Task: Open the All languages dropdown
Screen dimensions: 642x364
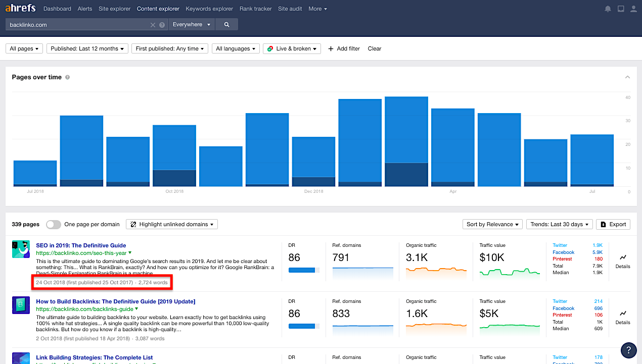Action: click(x=236, y=48)
